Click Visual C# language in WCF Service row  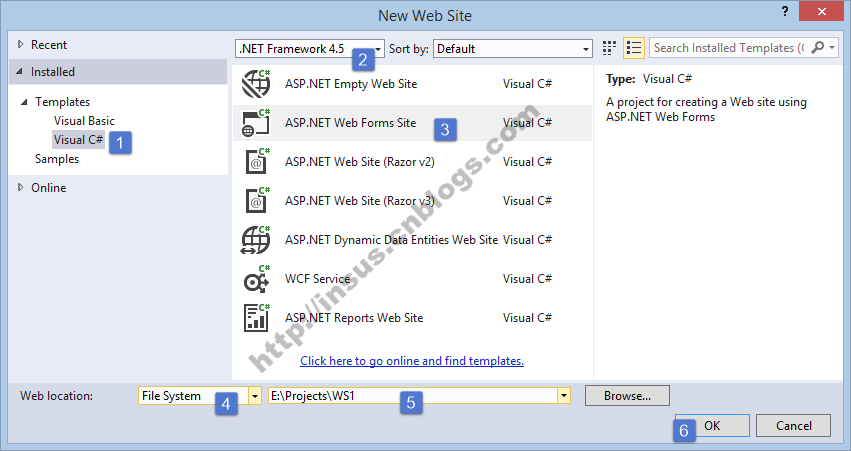(527, 279)
